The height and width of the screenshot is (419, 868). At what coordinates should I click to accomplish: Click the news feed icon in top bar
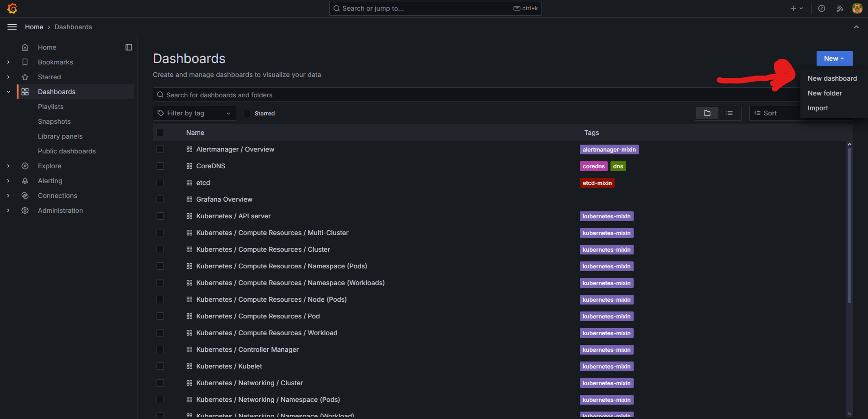tap(839, 8)
